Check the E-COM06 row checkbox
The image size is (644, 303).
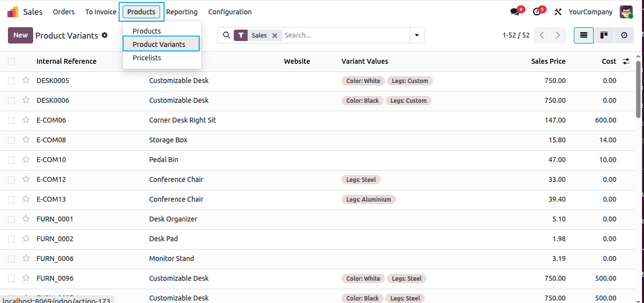(x=11, y=120)
